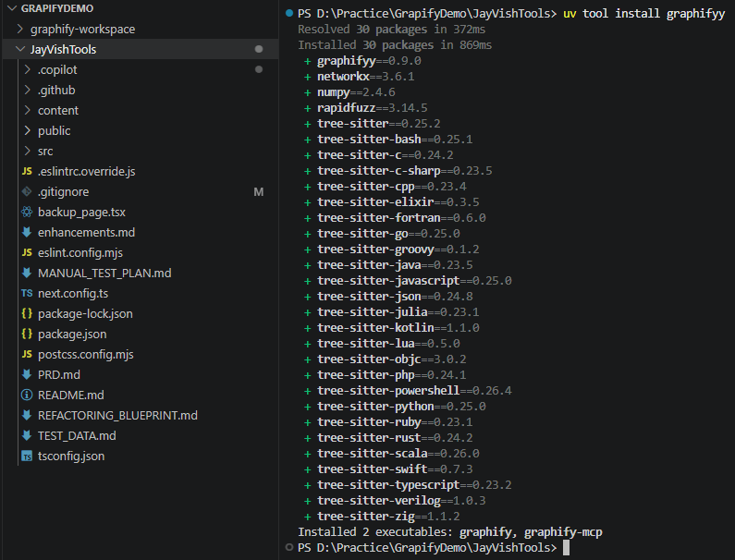Click blue command marker beside uv tool install
The image size is (735, 560).
click(x=289, y=13)
